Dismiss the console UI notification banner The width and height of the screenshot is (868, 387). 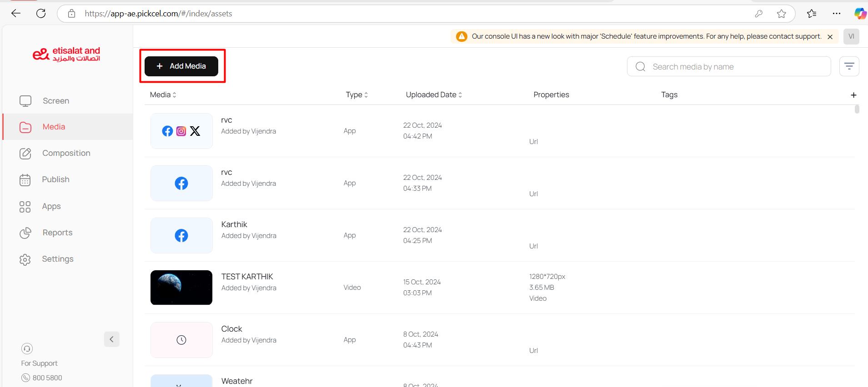[x=830, y=37]
